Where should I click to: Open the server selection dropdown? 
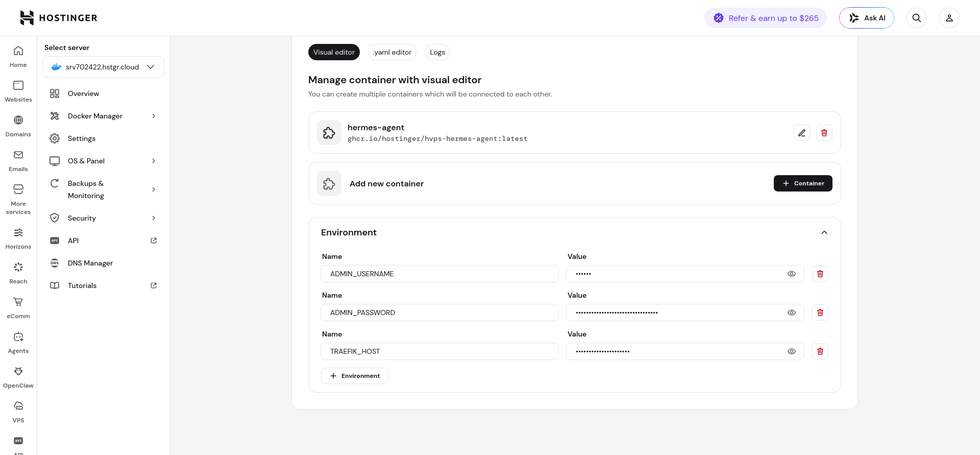click(x=104, y=67)
